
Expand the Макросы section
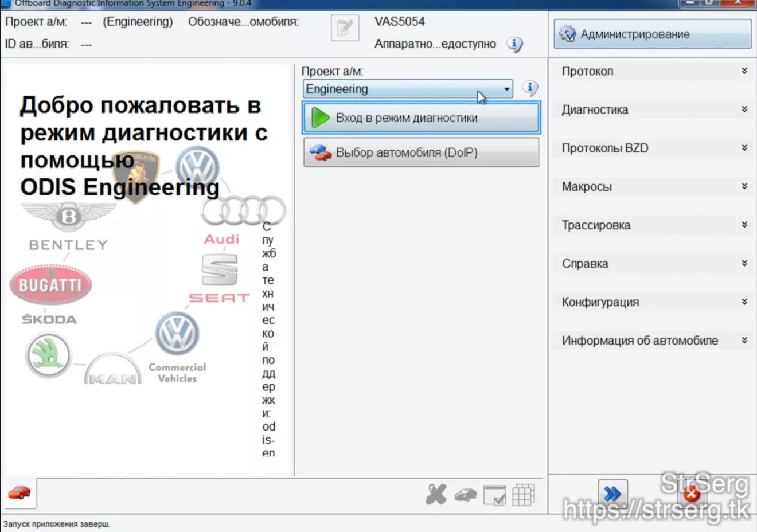pos(652,186)
